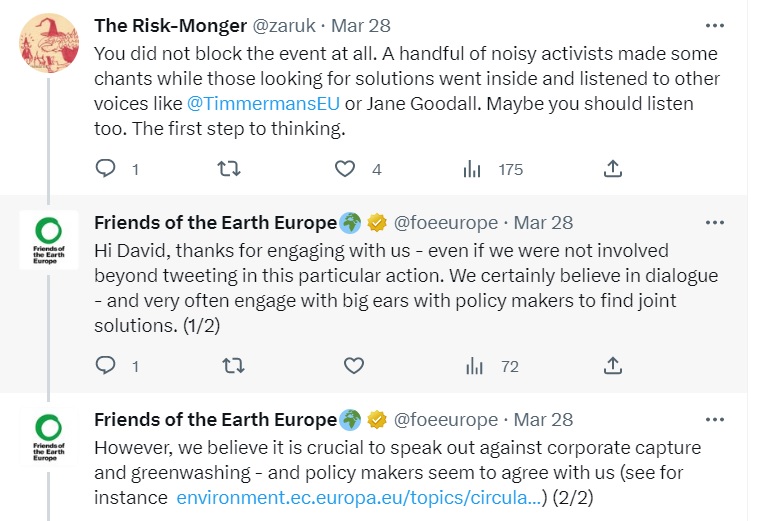Reply to Friends of the Earth (1/2) tweet

point(106,366)
